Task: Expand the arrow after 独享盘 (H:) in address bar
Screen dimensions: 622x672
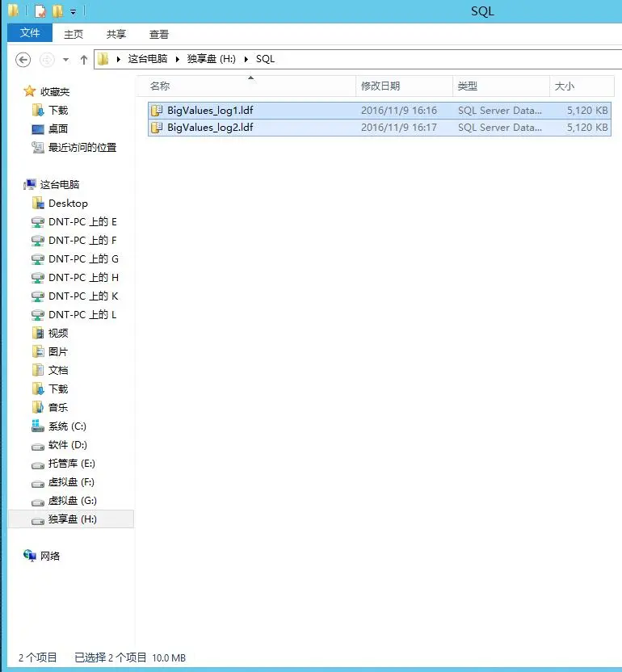Action: 246,59
